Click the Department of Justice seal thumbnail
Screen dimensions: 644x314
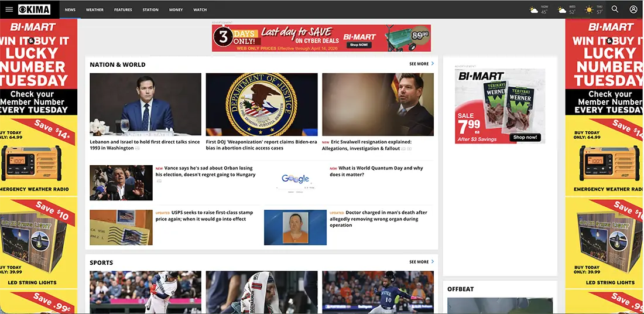coord(262,104)
